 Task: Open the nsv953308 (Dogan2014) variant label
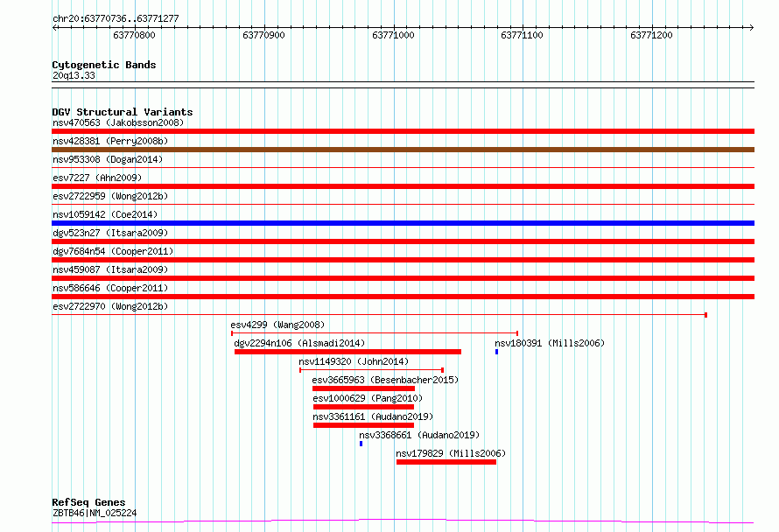(108, 159)
